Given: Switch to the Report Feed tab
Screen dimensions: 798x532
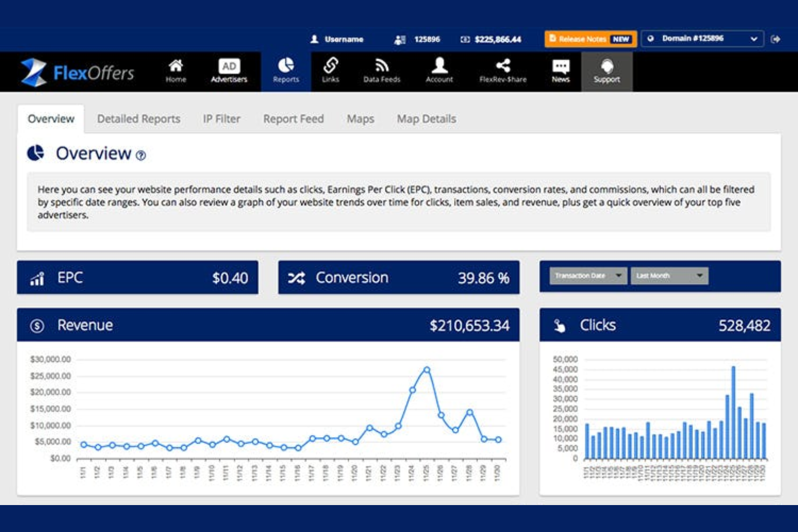Looking at the screenshot, I should [x=293, y=119].
